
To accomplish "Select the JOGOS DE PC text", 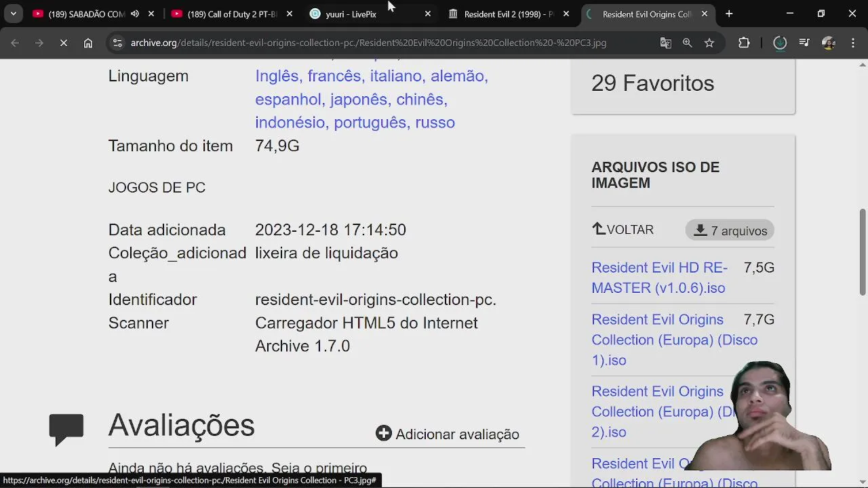I will pos(157,188).
